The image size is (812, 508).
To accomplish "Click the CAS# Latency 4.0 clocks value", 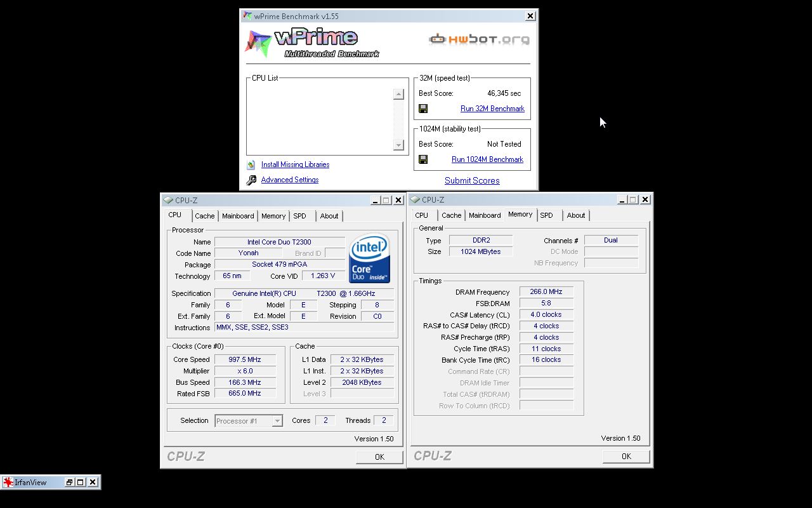I will (x=546, y=314).
